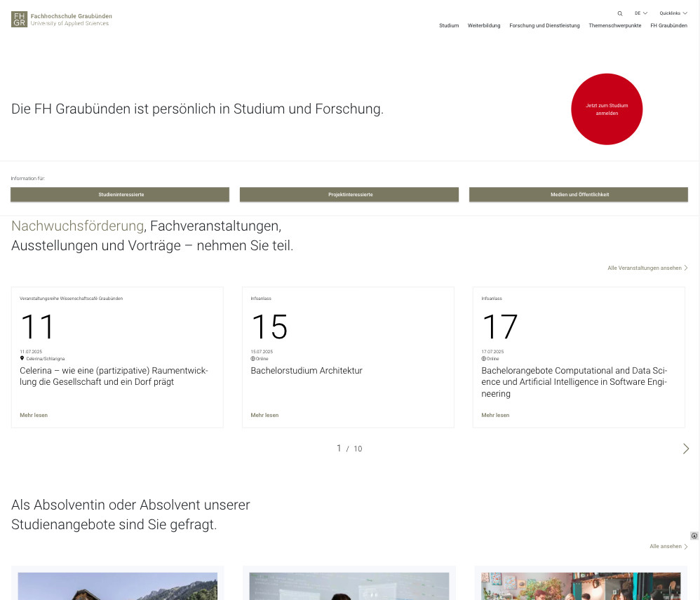
Task: Click the Nachwuchsförderung heading link
Action: coord(78,226)
